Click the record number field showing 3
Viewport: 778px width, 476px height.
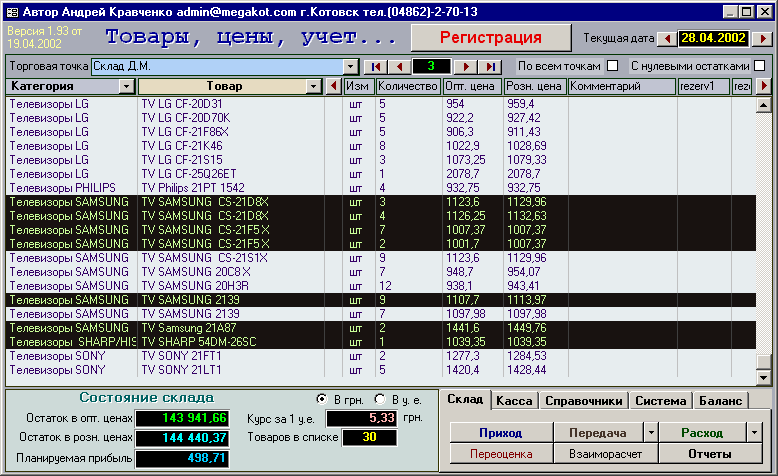tap(431, 67)
